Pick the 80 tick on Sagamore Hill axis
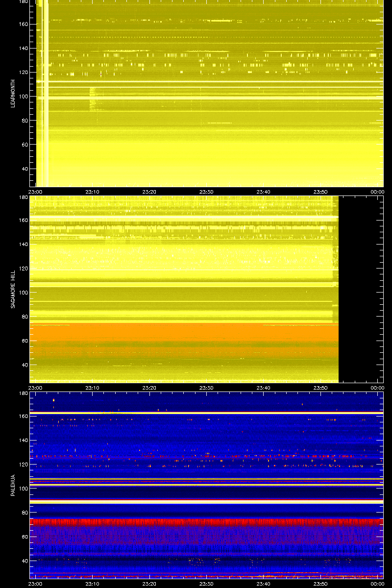This screenshot has width=392, height=588. click(25, 317)
